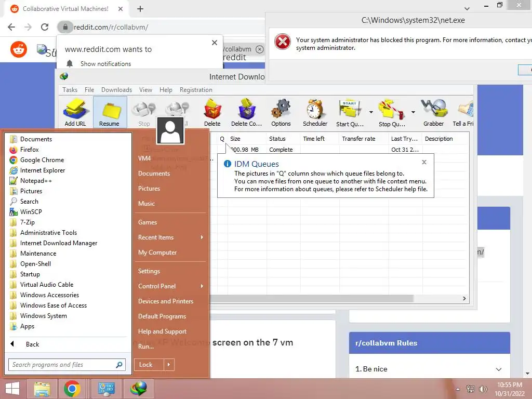Open the Control Panel taskbar icon
Viewport: 532px width, 399px height.
tap(107, 389)
